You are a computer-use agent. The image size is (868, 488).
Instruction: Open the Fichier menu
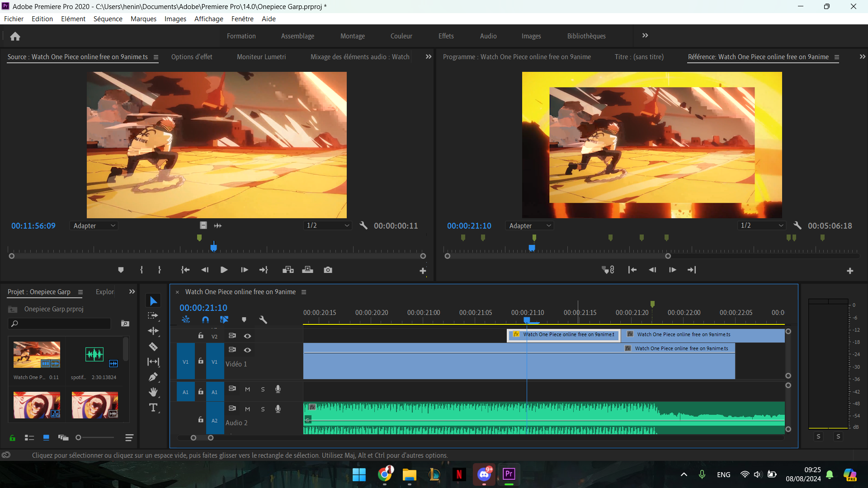point(14,19)
